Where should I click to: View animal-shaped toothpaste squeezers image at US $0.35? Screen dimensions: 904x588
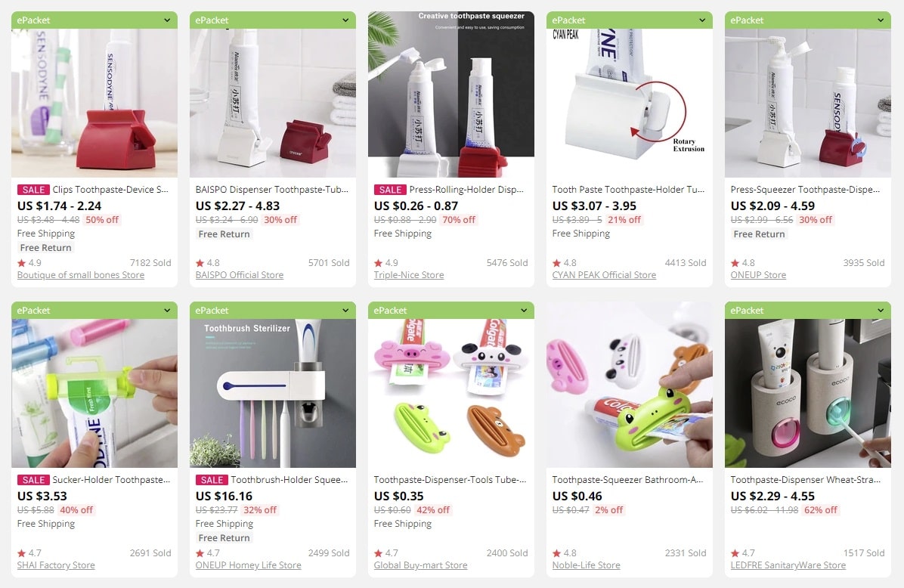pos(450,393)
